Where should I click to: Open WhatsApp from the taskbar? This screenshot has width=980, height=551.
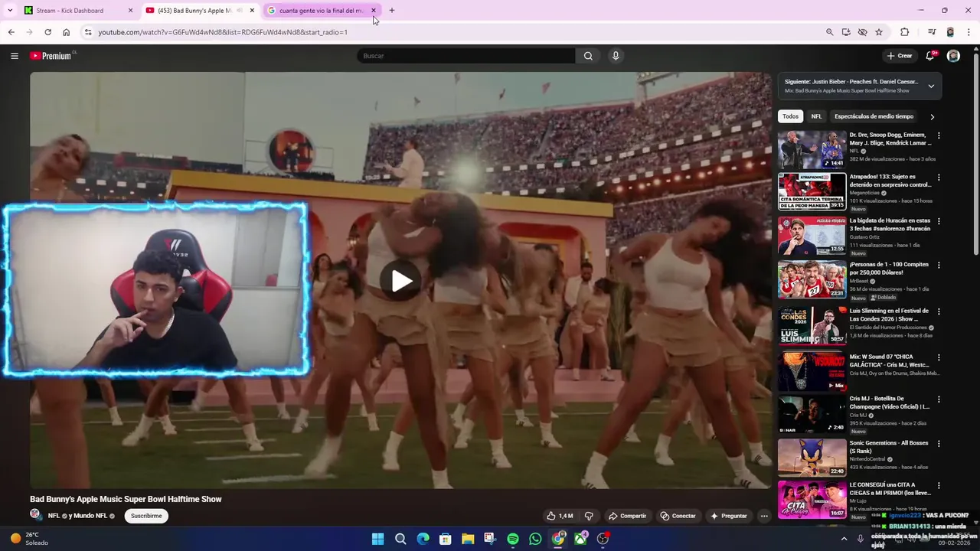pyautogui.click(x=535, y=539)
